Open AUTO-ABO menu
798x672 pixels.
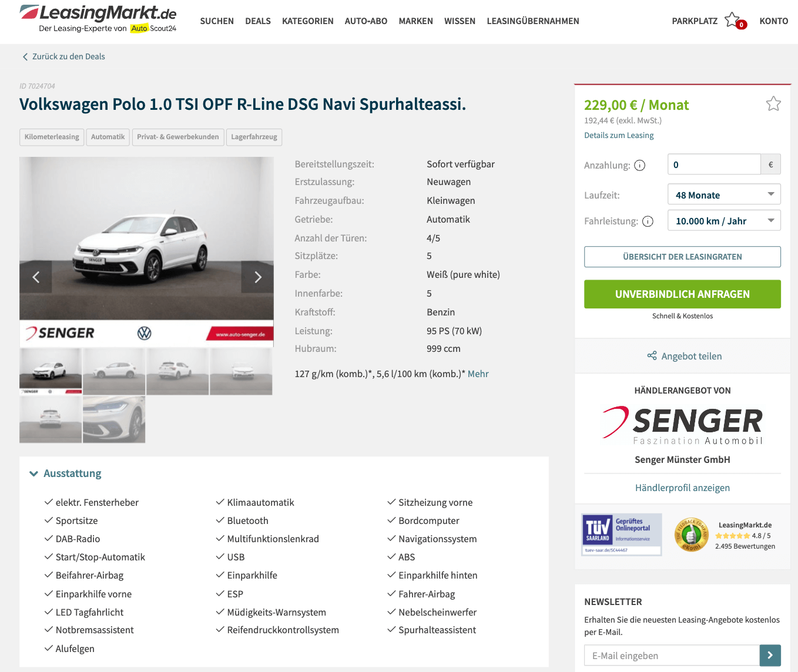366,21
